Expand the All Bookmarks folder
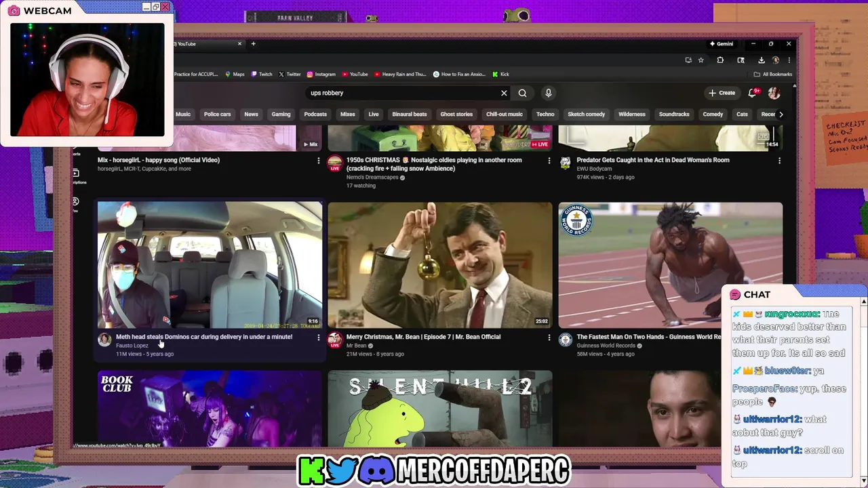Image resolution: width=868 pixels, height=488 pixels. pyautogui.click(x=772, y=75)
